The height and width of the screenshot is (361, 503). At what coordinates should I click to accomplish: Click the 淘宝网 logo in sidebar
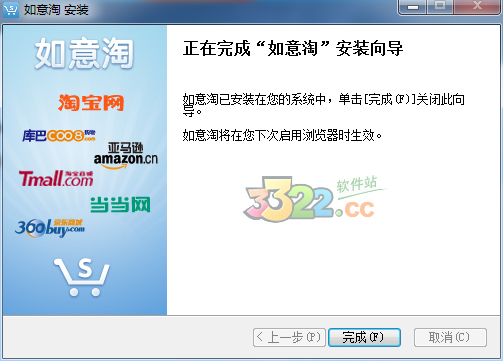(x=91, y=102)
